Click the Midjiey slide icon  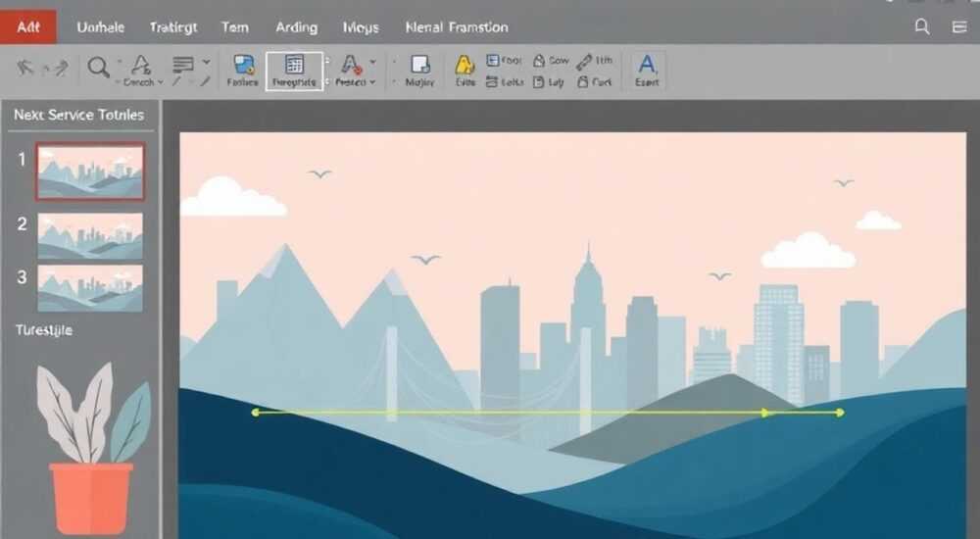(x=420, y=65)
